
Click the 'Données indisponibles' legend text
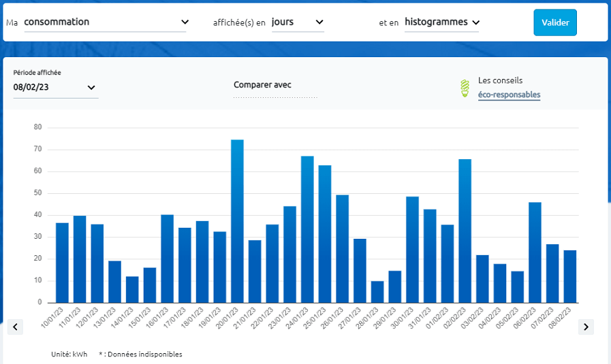[x=144, y=354]
